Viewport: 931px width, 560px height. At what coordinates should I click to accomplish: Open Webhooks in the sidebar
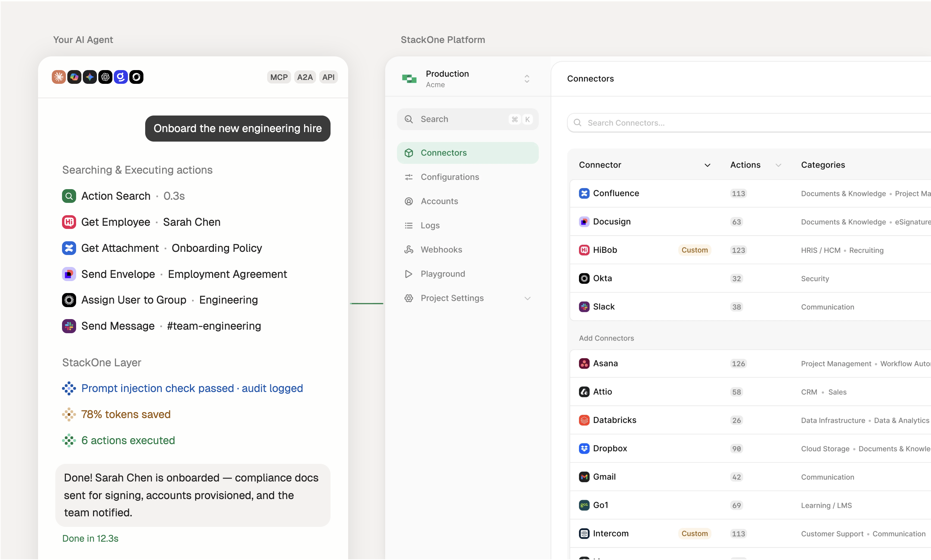(467, 249)
